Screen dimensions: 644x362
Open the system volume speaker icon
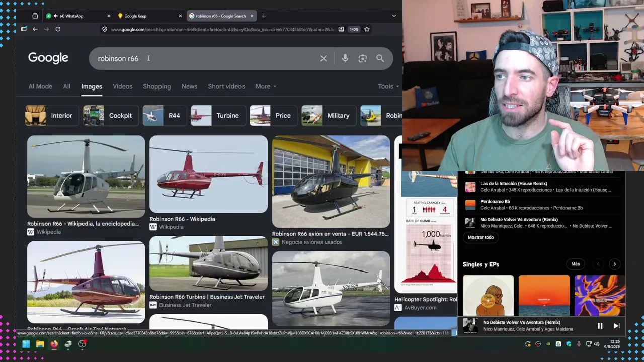point(597,344)
